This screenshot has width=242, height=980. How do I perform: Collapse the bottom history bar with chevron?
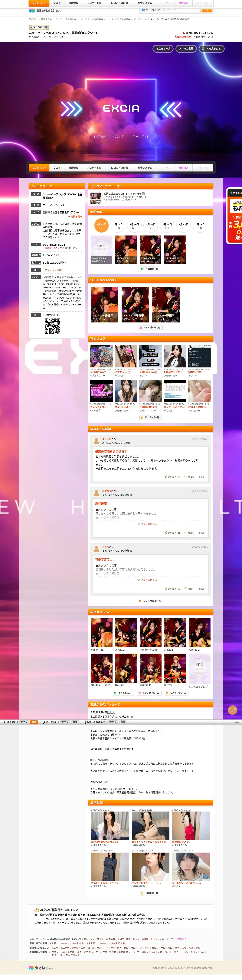(x=237, y=722)
